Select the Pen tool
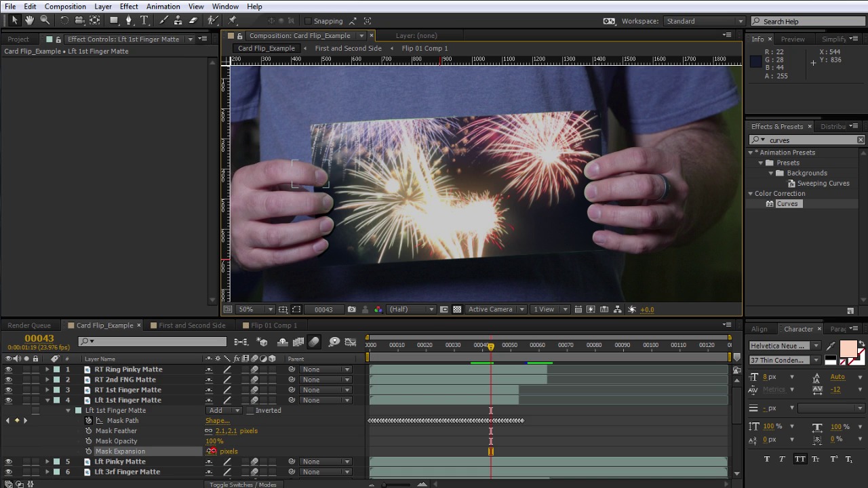The image size is (868, 488). (129, 20)
